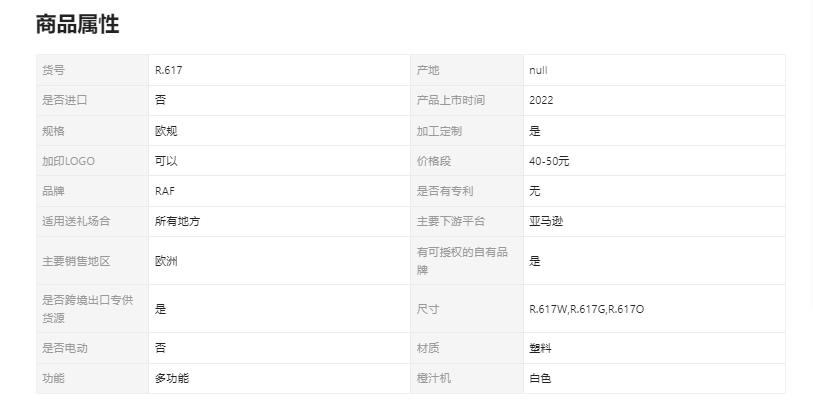This screenshot has width=813, height=404.
Task: Click the 加印LOGO label cell
Action: [x=68, y=161]
